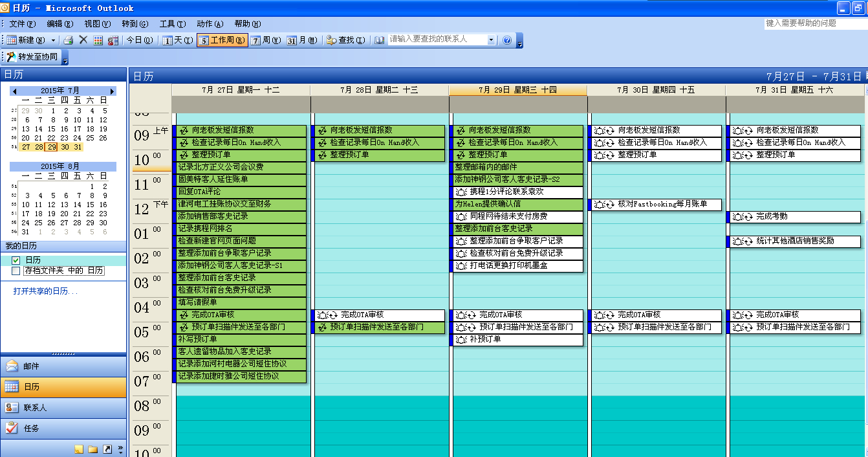Click the meeting planning toolbar icon
The height and width of the screenshot is (457, 868).
tap(113, 40)
